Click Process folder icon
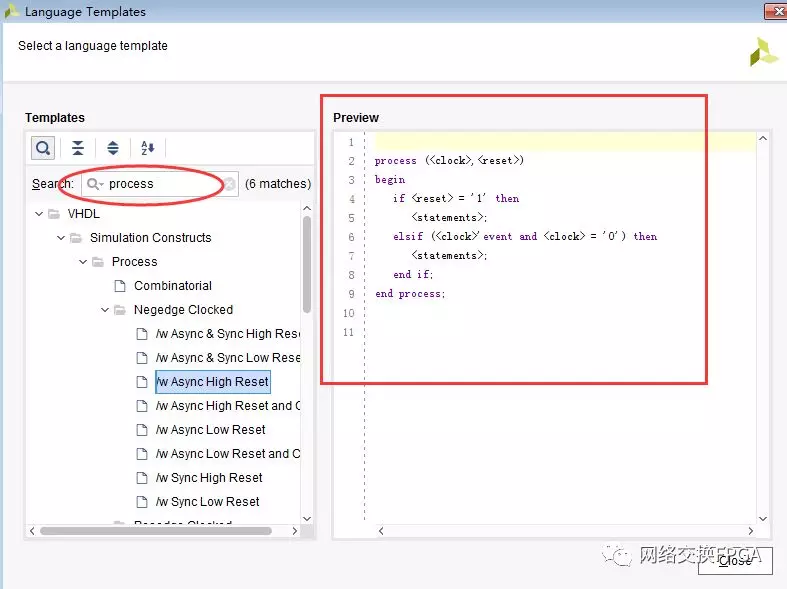Screen dimensions: 787x589 coord(98,262)
